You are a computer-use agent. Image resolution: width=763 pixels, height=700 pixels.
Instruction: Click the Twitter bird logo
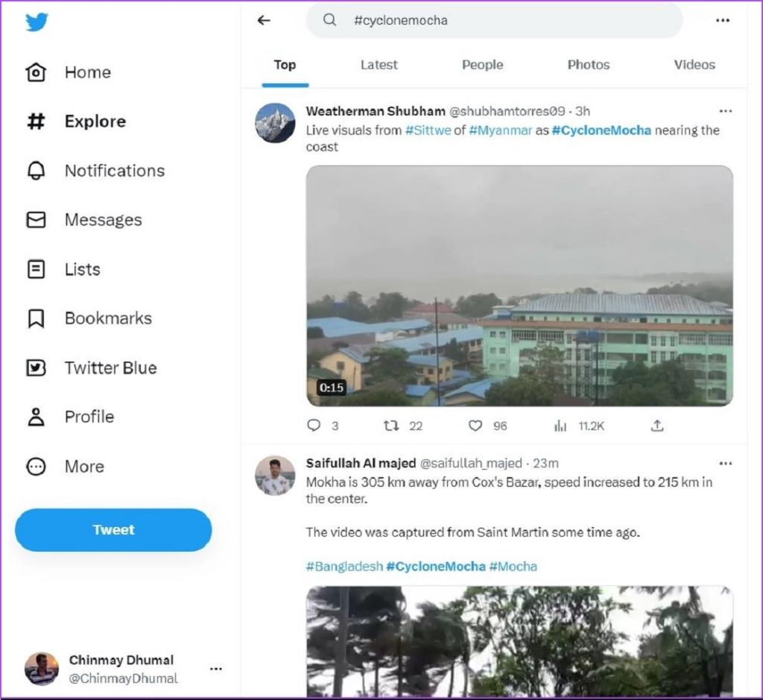[x=37, y=22]
